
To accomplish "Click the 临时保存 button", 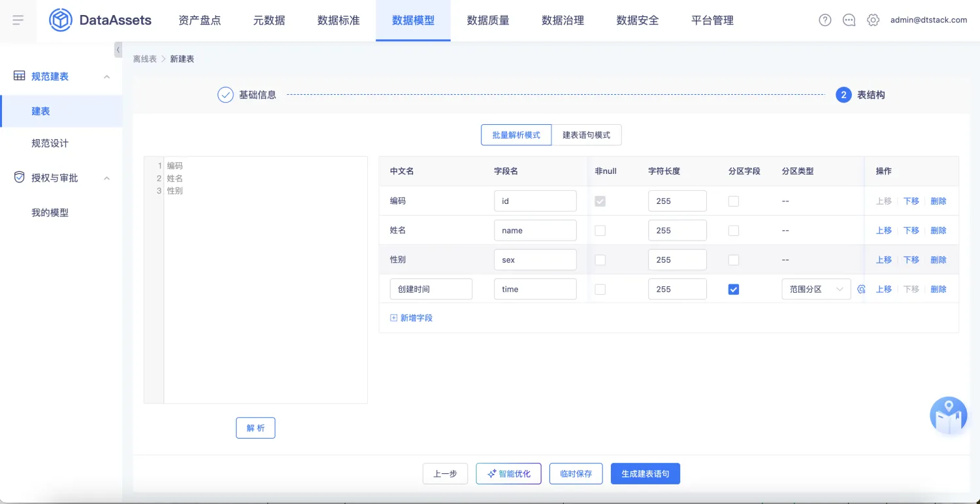I will tap(576, 474).
